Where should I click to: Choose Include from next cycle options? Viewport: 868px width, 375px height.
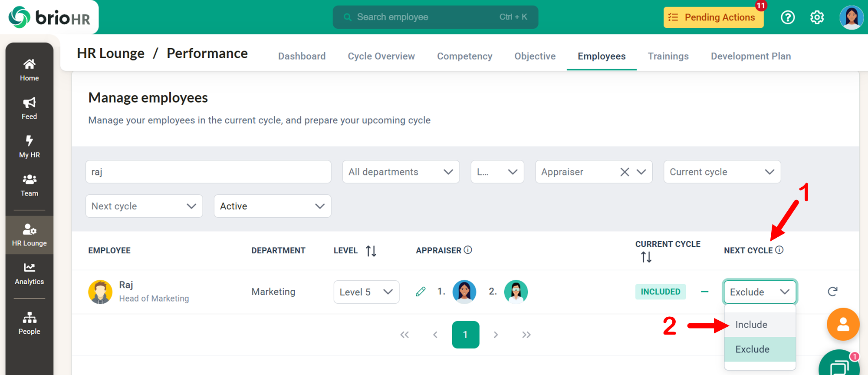tap(751, 325)
